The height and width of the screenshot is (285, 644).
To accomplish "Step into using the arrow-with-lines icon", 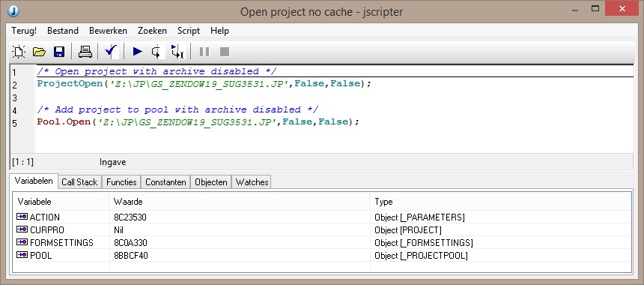I will [177, 52].
